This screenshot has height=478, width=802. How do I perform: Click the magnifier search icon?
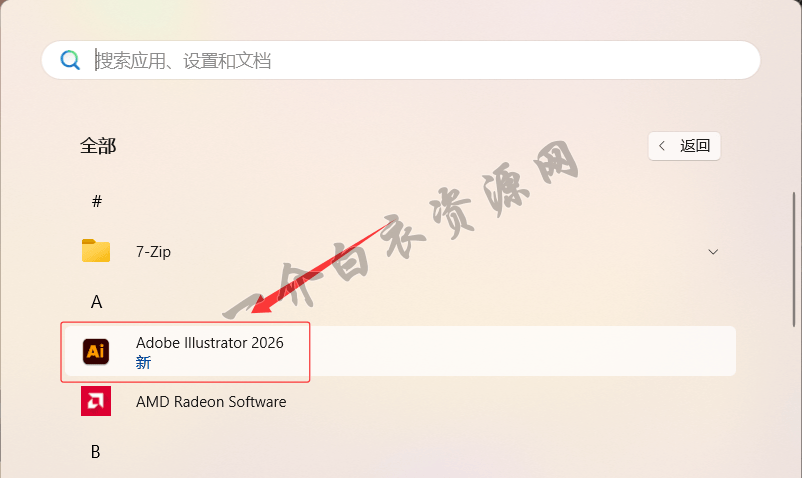(70, 60)
